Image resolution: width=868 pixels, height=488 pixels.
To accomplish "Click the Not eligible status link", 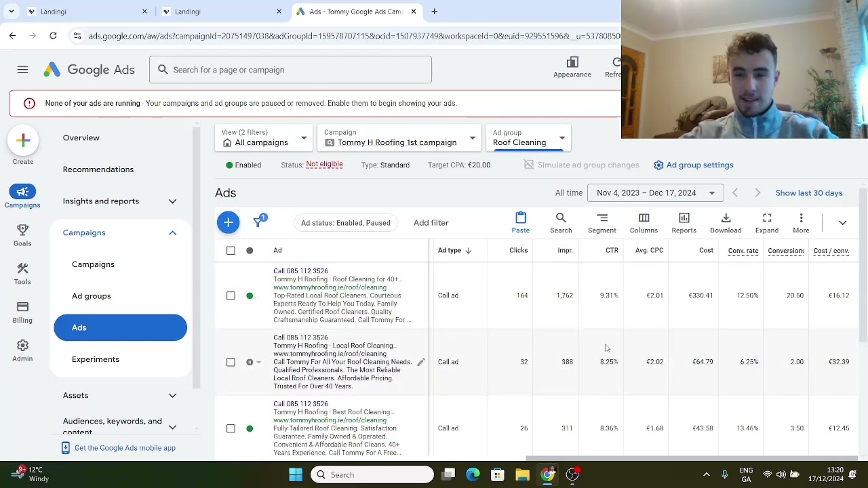I will coord(324,165).
